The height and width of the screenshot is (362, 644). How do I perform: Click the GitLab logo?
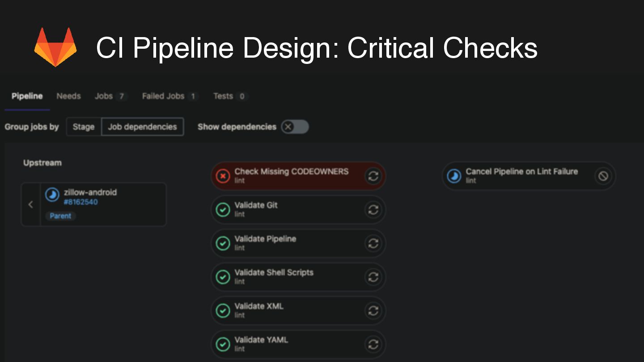pyautogui.click(x=55, y=47)
